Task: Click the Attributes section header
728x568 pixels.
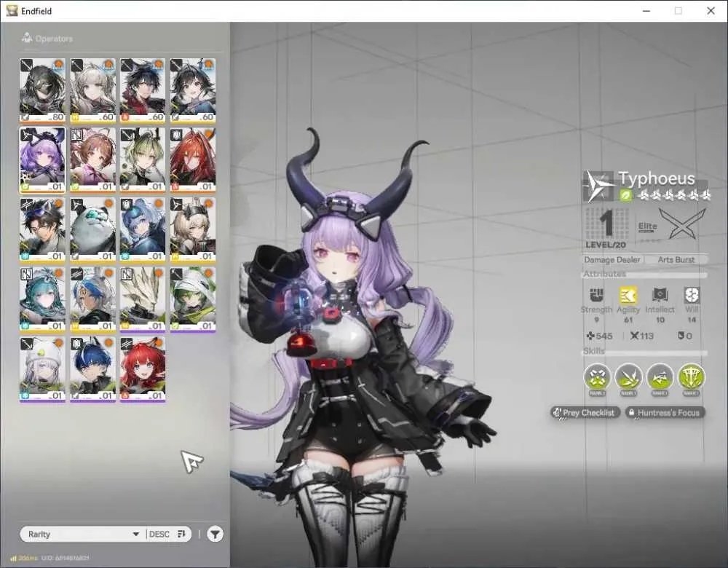Action: tap(604, 274)
